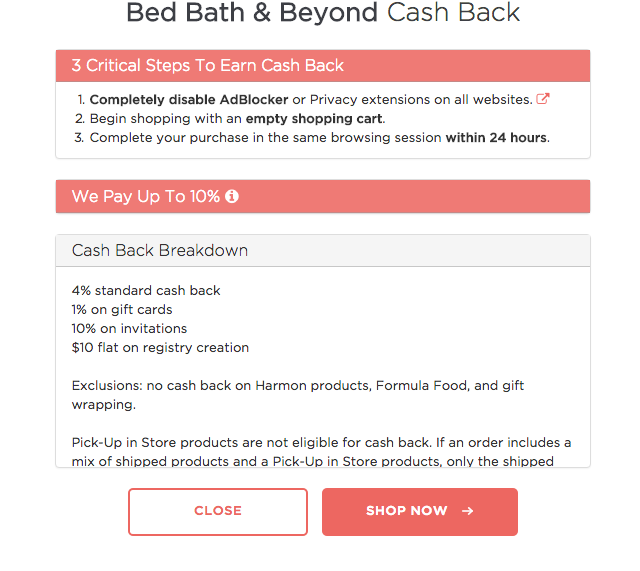Click the '4% standard cash back' line
Viewport: 640px width, 571px height.
click(146, 291)
